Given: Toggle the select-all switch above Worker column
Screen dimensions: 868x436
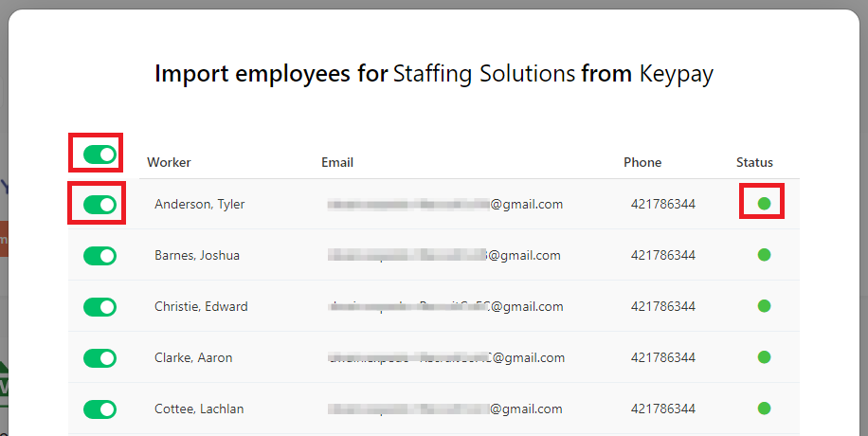Looking at the screenshot, I should [99, 154].
